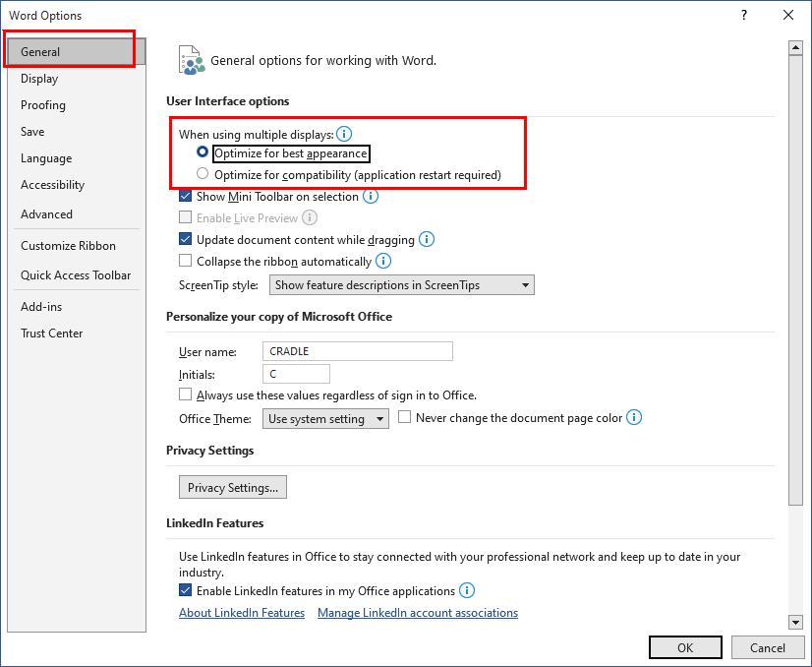Close the Word Options dialog

pyautogui.click(x=788, y=15)
